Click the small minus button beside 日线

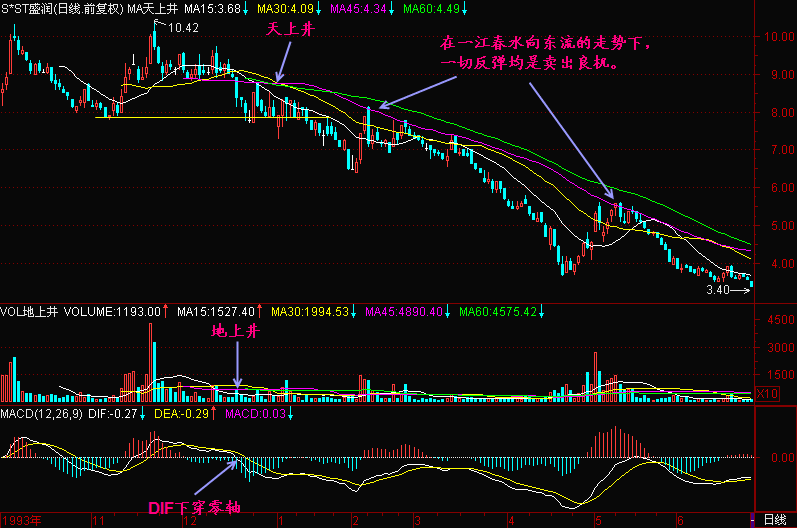(x=754, y=520)
